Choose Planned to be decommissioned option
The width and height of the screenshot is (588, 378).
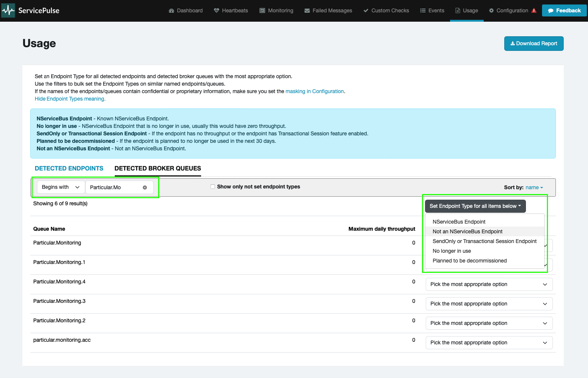coord(484,261)
